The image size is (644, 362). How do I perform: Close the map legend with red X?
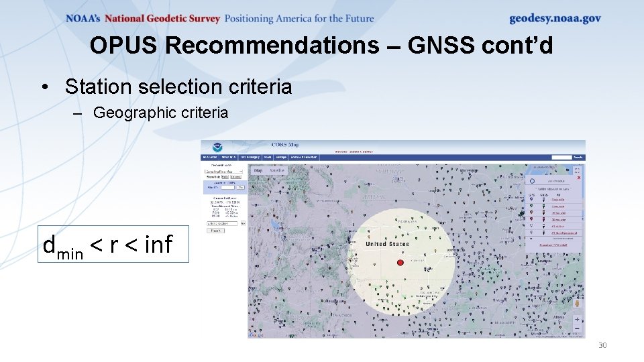[x=579, y=178]
